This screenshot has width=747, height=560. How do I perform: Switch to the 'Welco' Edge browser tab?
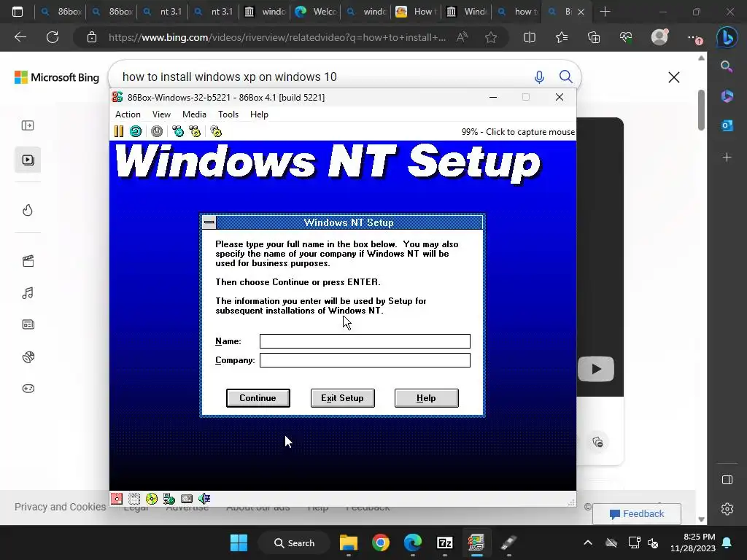pos(316,12)
